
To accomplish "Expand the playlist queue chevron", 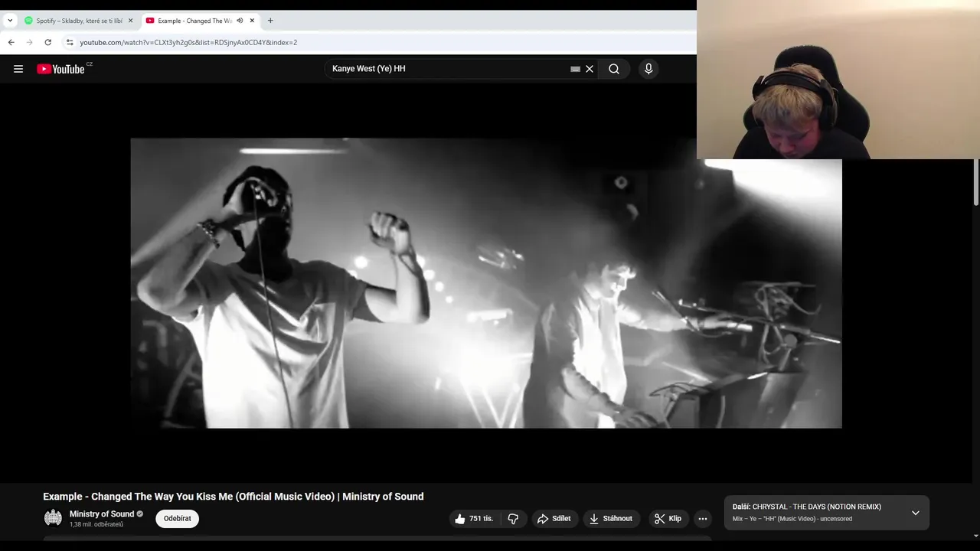I will point(915,513).
